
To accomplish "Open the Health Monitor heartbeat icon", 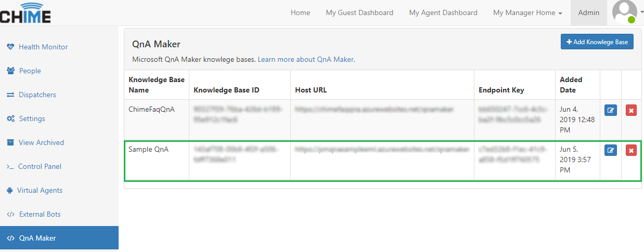I will coord(10,47).
